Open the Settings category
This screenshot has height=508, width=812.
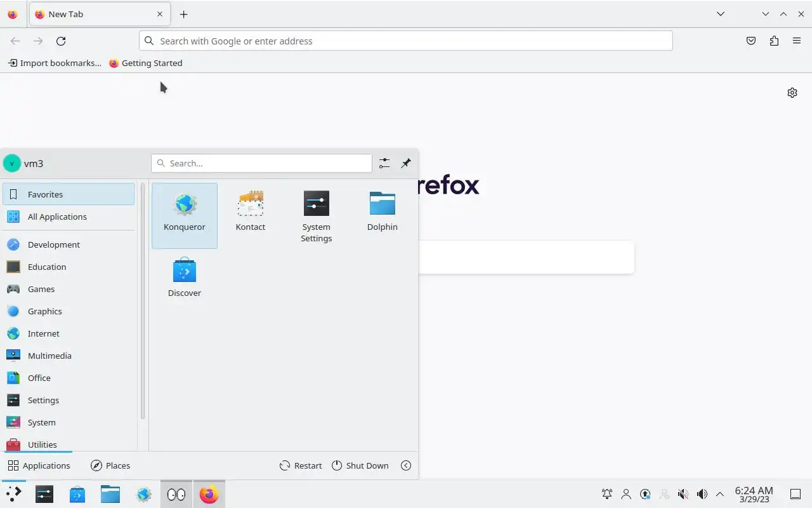(69, 400)
